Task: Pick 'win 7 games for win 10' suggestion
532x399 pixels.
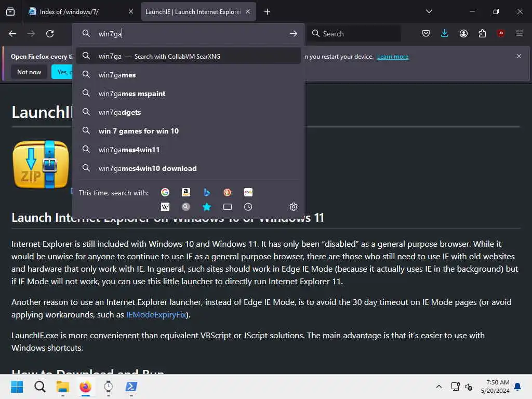Action: 188,131
